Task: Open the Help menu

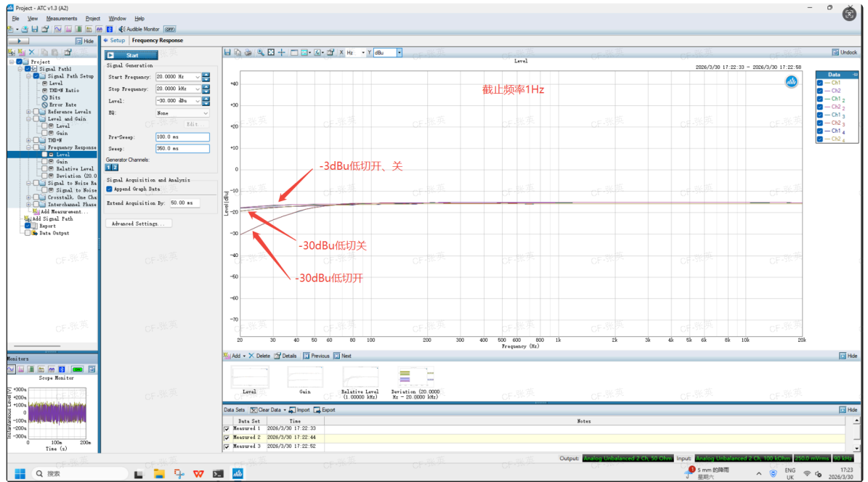Action: tap(139, 18)
